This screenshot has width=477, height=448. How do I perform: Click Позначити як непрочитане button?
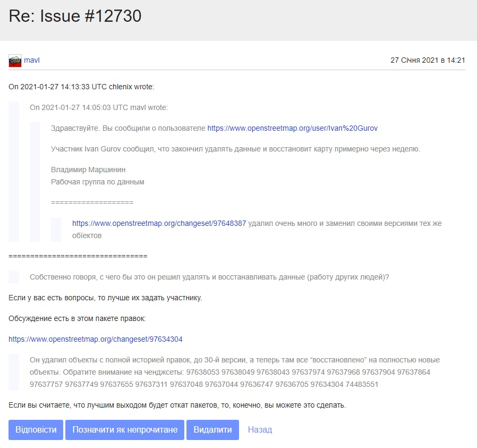[125, 430]
